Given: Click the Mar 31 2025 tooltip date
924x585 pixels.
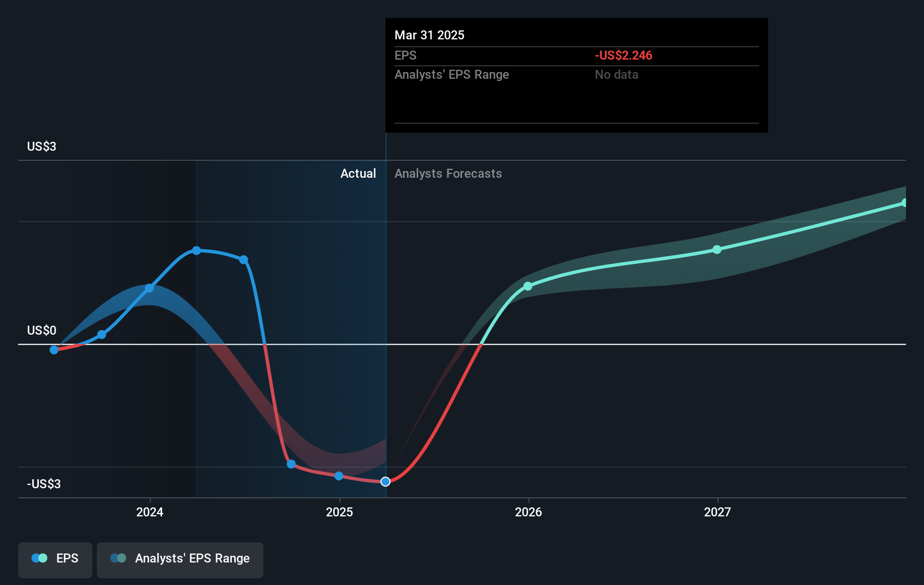Looking at the screenshot, I should pos(429,35).
